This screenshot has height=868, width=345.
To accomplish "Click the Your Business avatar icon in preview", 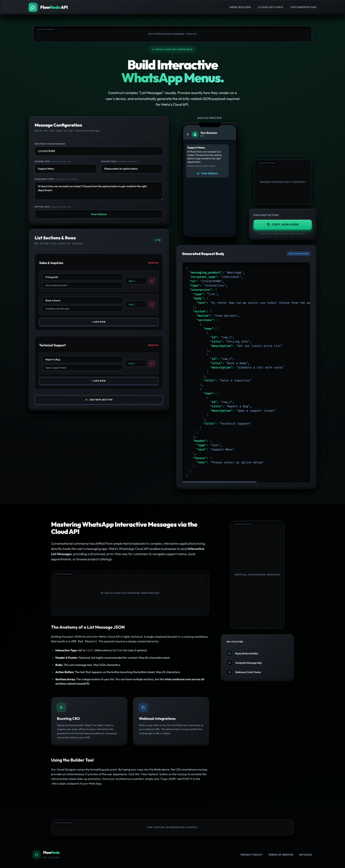I will (195, 134).
